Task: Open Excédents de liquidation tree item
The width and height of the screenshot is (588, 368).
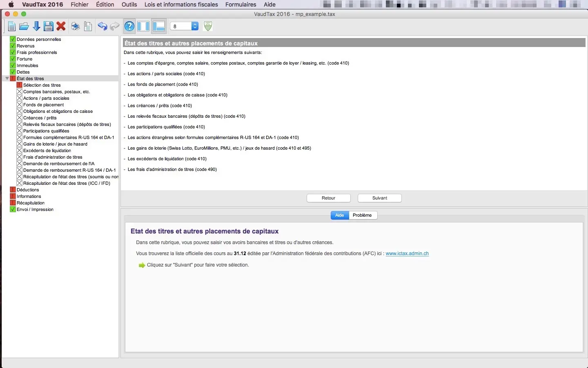Action: [47, 150]
